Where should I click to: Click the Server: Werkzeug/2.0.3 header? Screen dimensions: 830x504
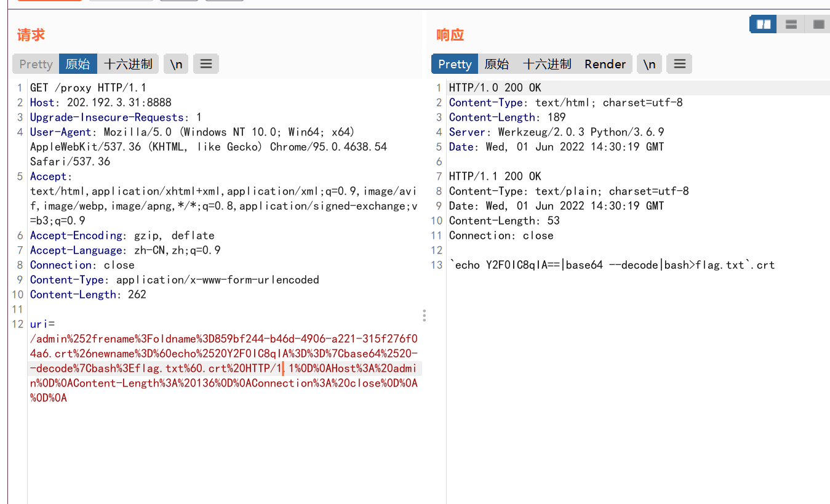557,132
